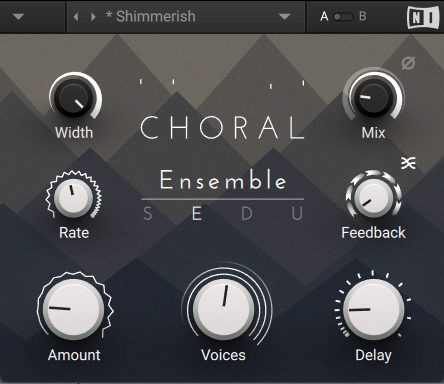Viewport: 444px width, 384px height.
Task: Click the Rate label
Action: pyautogui.click(x=74, y=233)
